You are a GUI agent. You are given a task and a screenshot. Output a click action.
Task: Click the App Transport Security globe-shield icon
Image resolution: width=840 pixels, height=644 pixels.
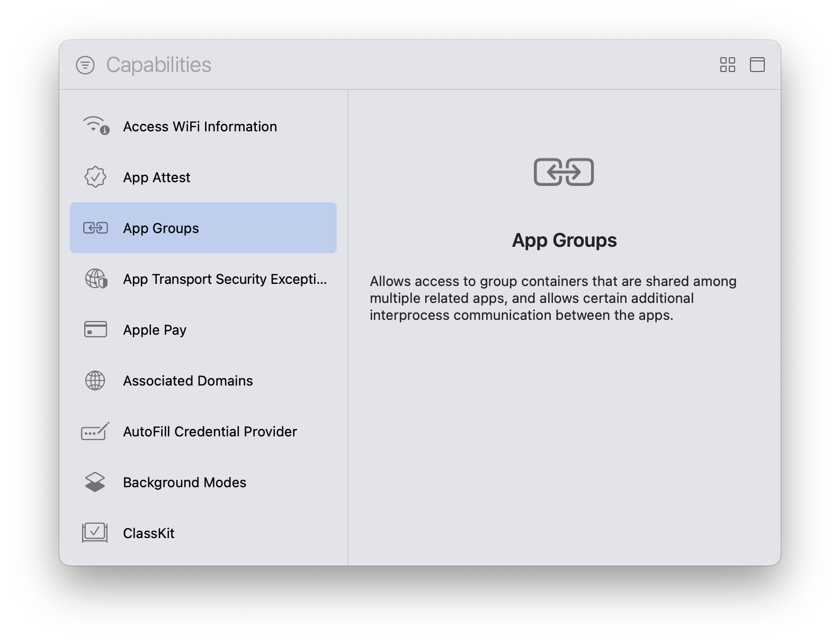pyautogui.click(x=96, y=279)
